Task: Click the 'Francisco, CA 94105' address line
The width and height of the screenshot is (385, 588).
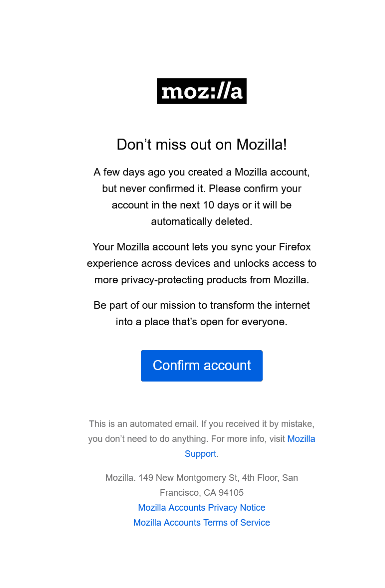Action: click(x=201, y=493)
